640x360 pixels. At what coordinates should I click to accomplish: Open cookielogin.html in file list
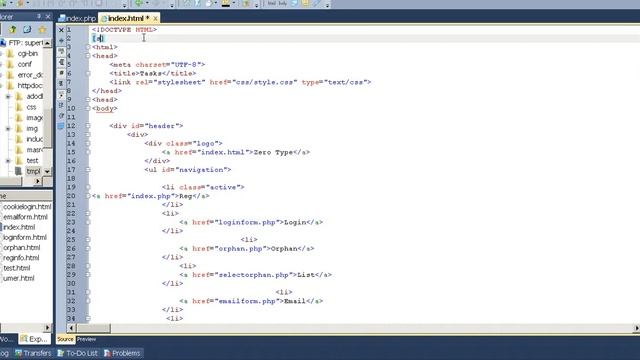27,207
